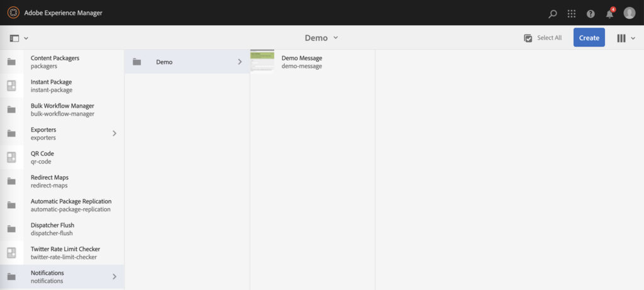Expand the Demo folder row chevron
This screenshot has height=290, width=644.
(240, 62)
